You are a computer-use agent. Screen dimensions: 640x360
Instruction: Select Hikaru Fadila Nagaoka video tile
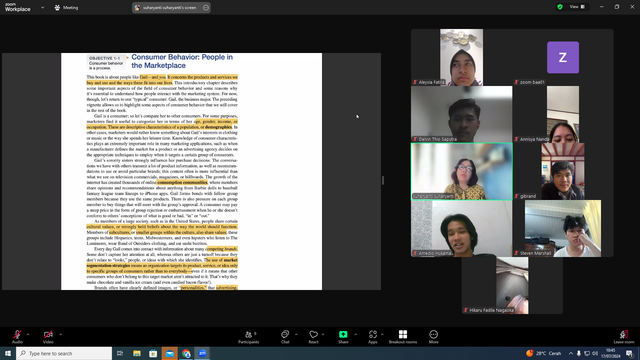512,286
